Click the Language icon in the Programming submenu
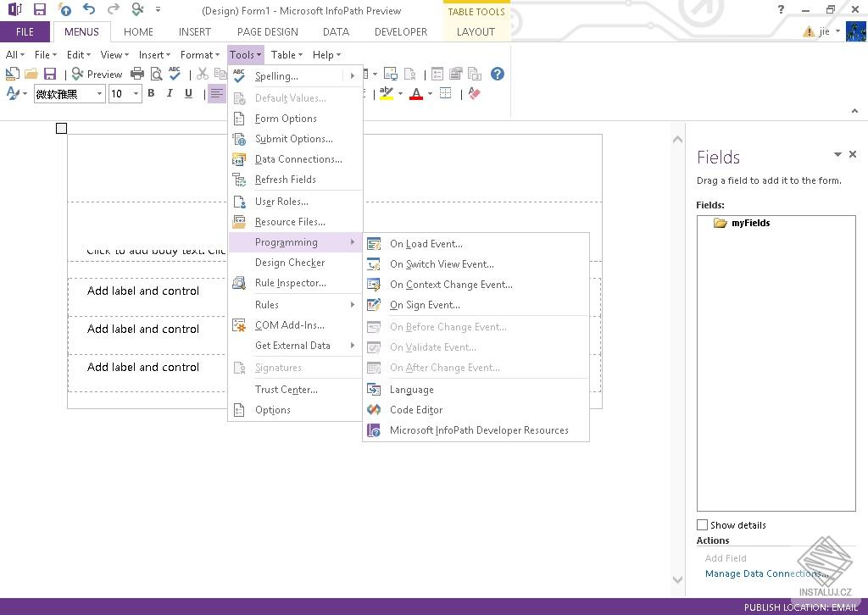The height and width of the screenshot is (615, 868). pos(374,390)
